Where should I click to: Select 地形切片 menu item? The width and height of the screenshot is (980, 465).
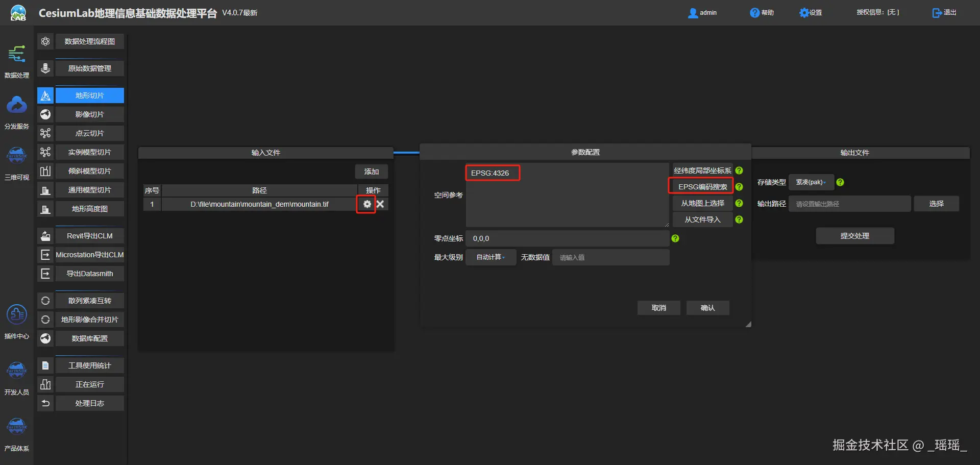pyautogui.click(x=90, y=95)
